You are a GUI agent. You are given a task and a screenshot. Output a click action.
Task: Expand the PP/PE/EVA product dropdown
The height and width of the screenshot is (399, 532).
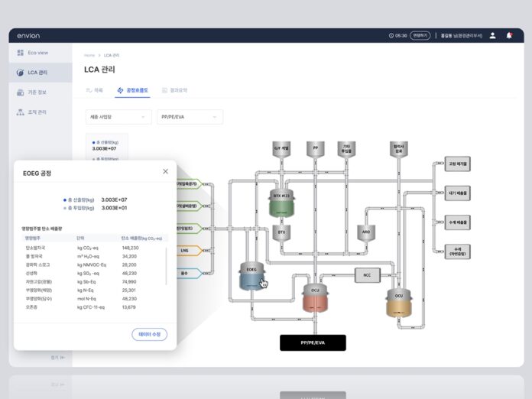coord(189,117)
